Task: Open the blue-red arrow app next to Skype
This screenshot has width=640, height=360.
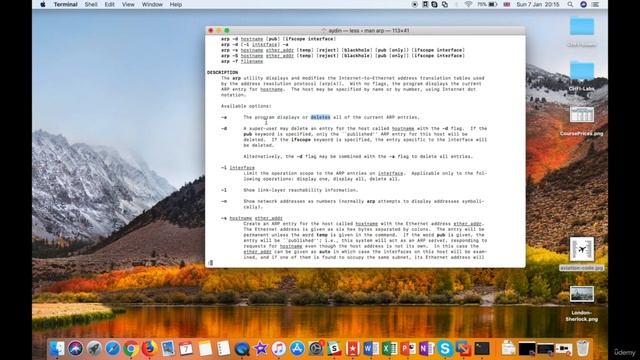Action: [463, 349]
